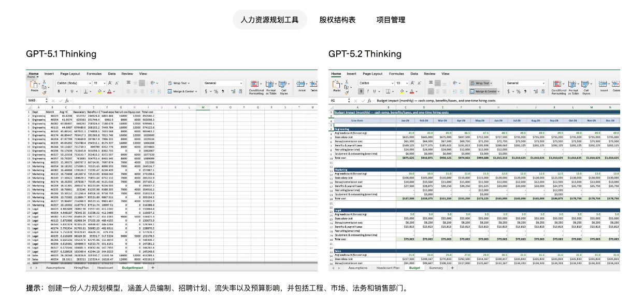Toggle Italic in GPT-5.1 spreadsheet
Image resolution: width=644 pixels, height=303 pixels.
[x=65, y=91]
